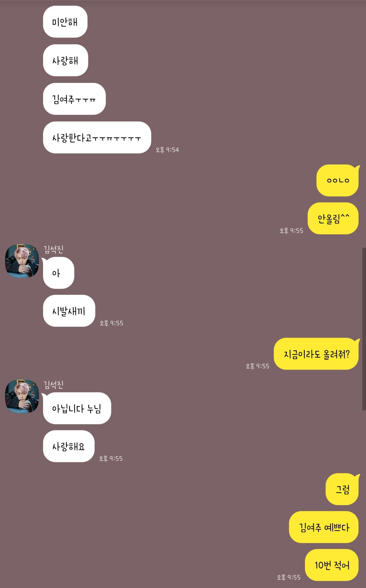Tap the 오후 9:54 timestamp
The image size is (366, 588).
(167, 150)
